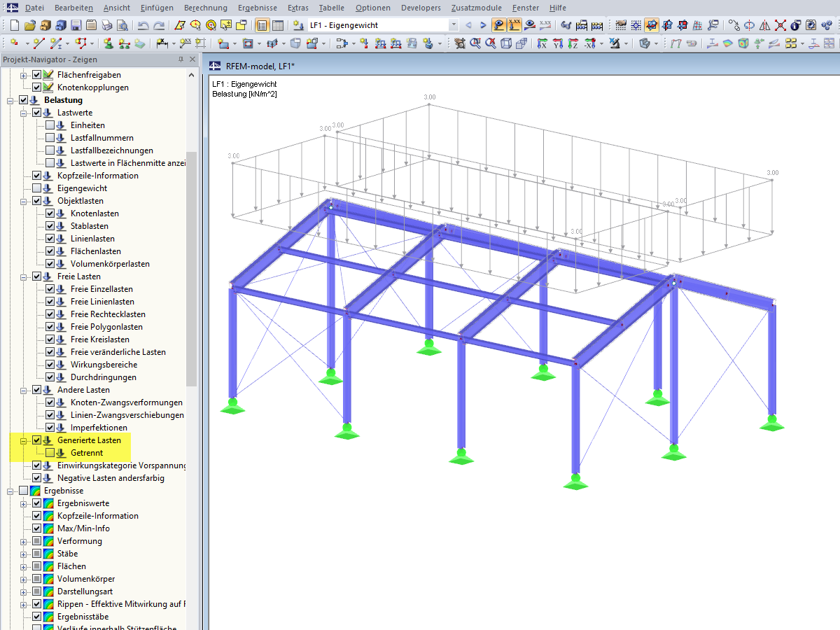Select Max/Min-Info tree label

click(83, 528)
